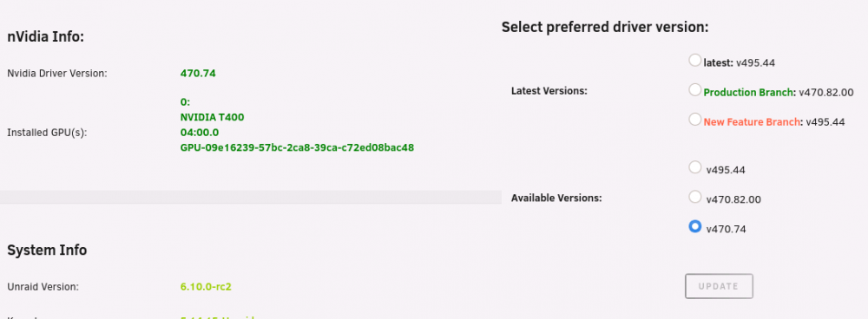Select v495.44 radio under Available Versions

(694, 167)
